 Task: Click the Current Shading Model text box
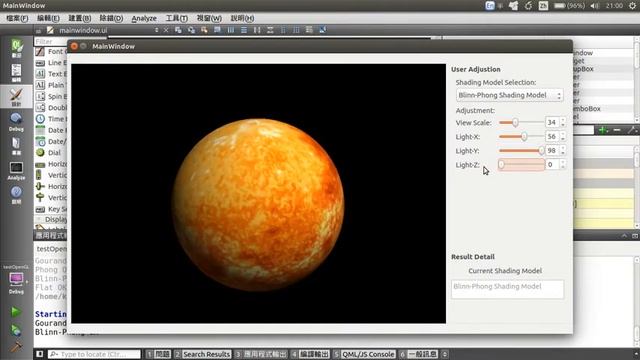point(507,289)
